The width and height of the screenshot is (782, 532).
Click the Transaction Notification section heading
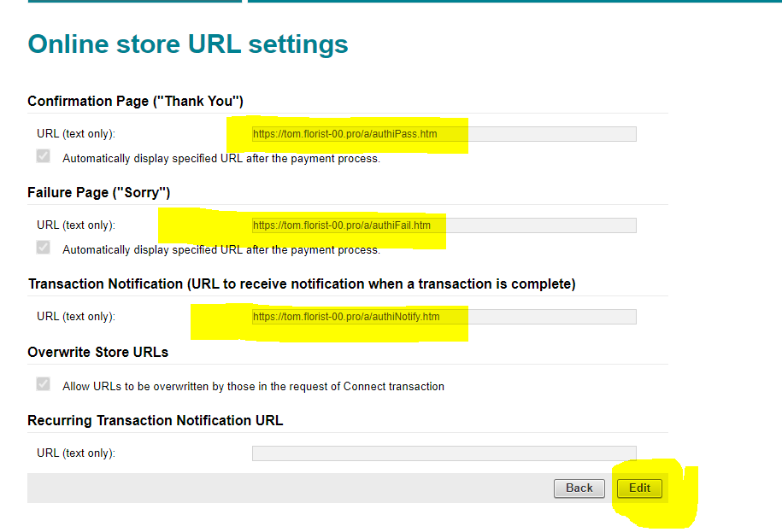(x=302, y=284)
